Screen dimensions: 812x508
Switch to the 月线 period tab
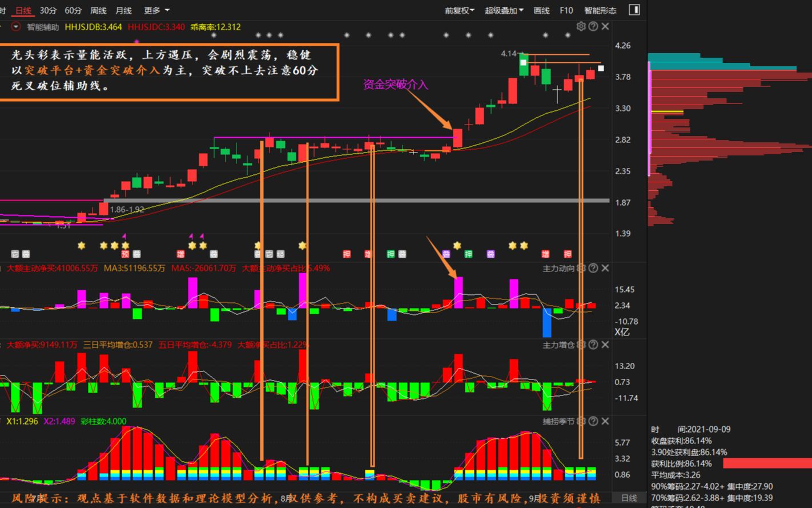click(123, 10)
